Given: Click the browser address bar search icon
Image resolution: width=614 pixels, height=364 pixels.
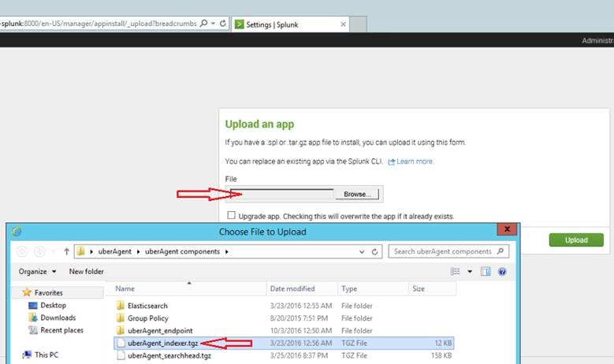Looking at the screenshot, I should (203, 24).
